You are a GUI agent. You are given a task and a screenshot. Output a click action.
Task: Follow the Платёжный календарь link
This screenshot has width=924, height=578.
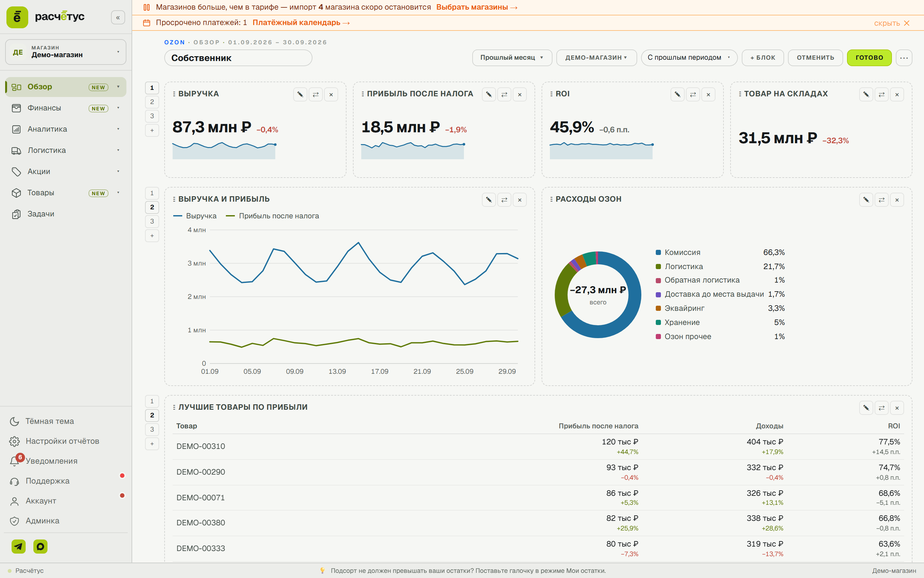click(301, 22)
